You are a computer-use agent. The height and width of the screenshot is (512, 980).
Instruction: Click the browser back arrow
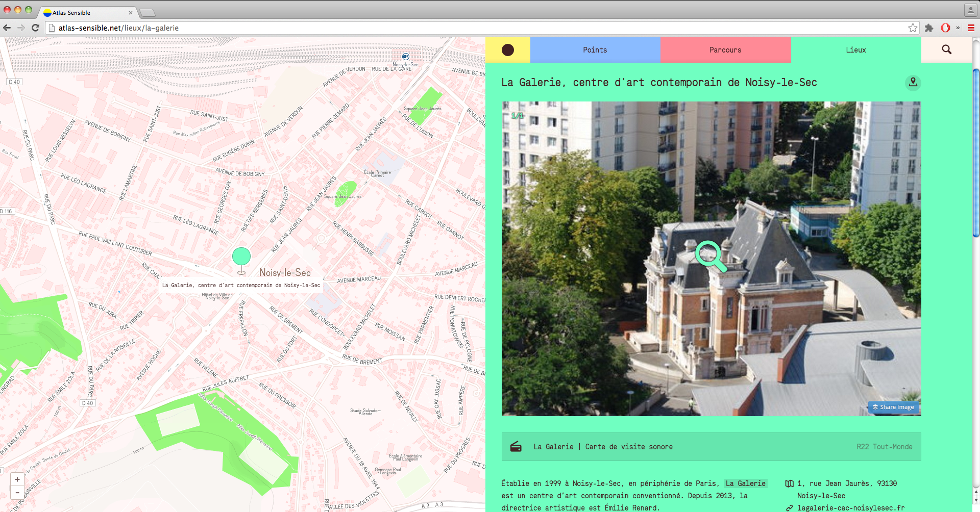coord(7,28)
